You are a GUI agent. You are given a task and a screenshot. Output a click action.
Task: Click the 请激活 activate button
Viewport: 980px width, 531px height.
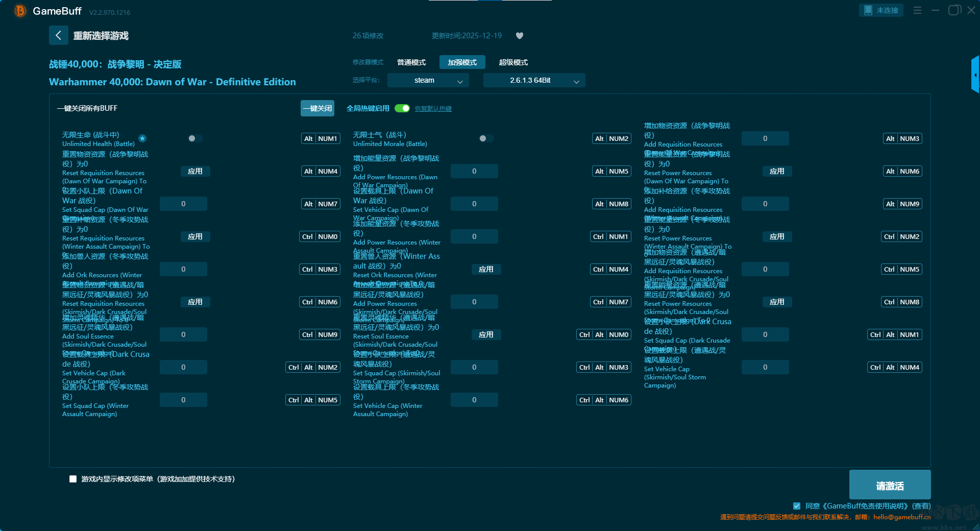pos(890,485)
